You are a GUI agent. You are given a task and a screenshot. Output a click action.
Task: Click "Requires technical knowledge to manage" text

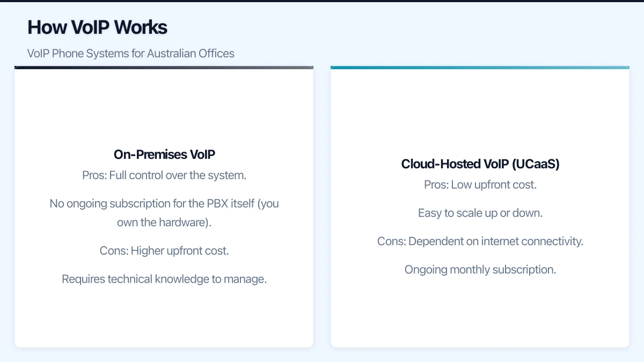click(x=164, y=279)
